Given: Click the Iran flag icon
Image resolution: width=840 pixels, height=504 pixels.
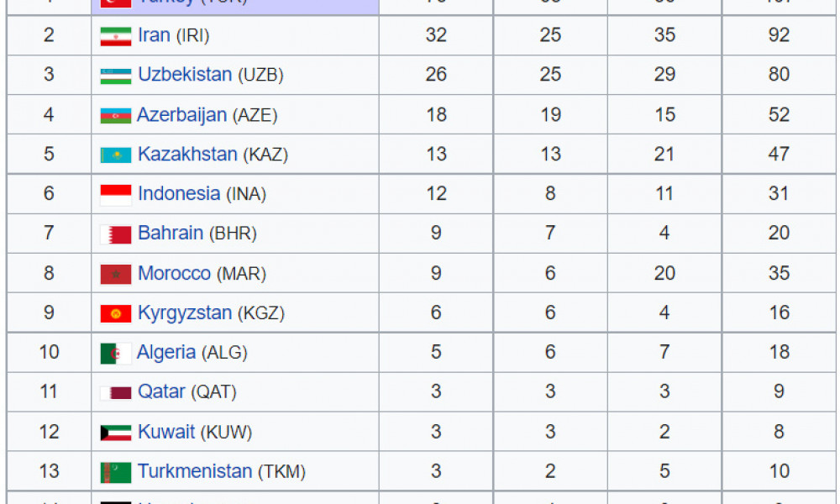Looking at the screenshot, I should [116, 36].
